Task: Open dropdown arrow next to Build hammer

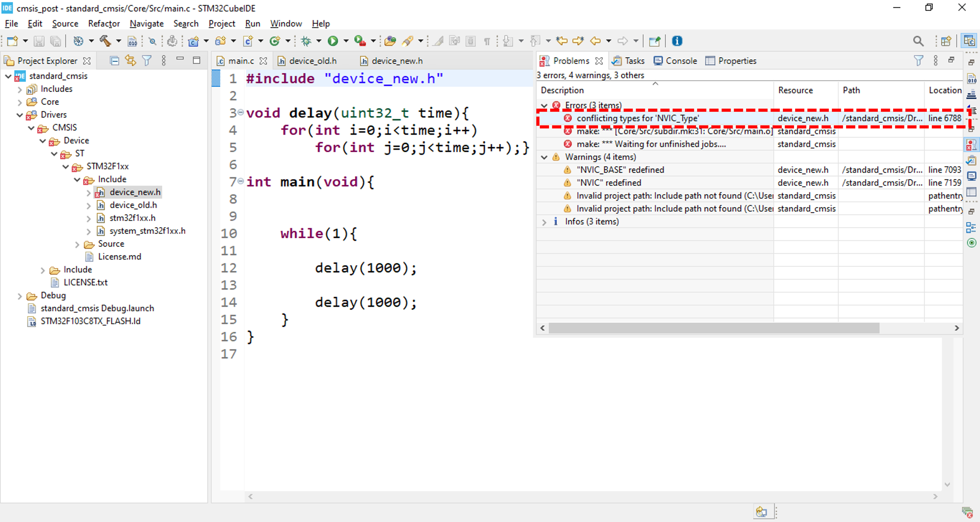Action: [x=118, y=41]
